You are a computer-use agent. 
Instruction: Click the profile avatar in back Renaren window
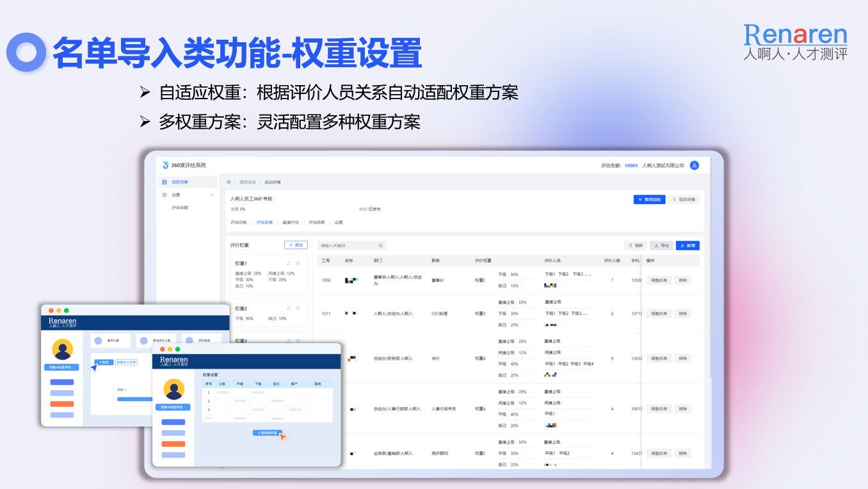click(x=62, y=349)
